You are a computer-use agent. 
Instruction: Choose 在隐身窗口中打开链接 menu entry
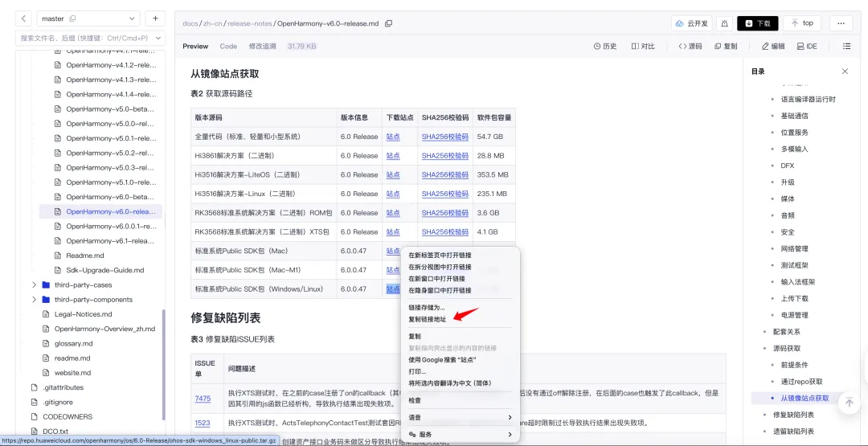coord(440,290)
